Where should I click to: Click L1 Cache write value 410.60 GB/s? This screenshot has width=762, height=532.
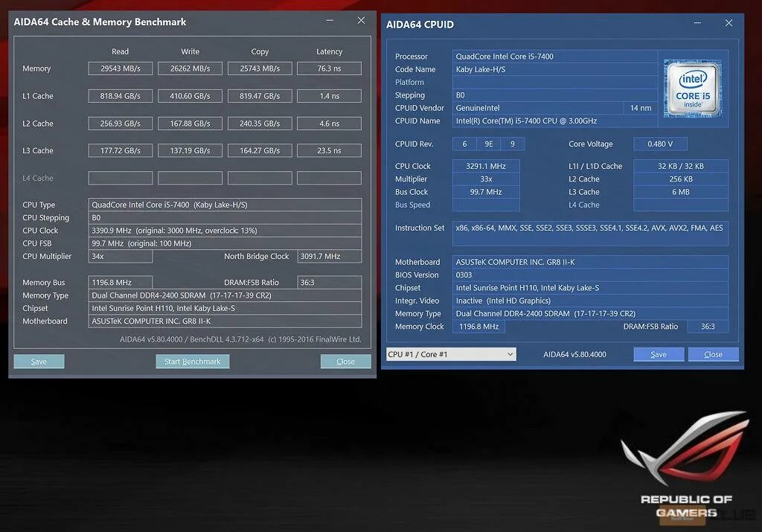(190, 96)
